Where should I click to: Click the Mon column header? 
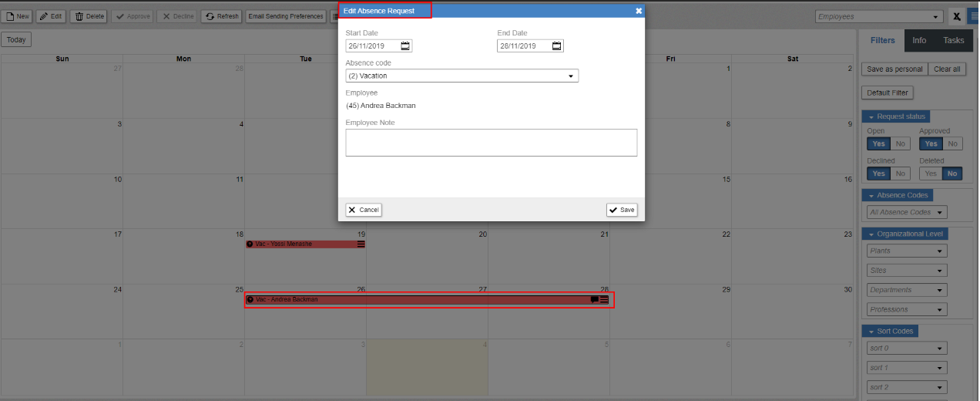pos(183,59)
